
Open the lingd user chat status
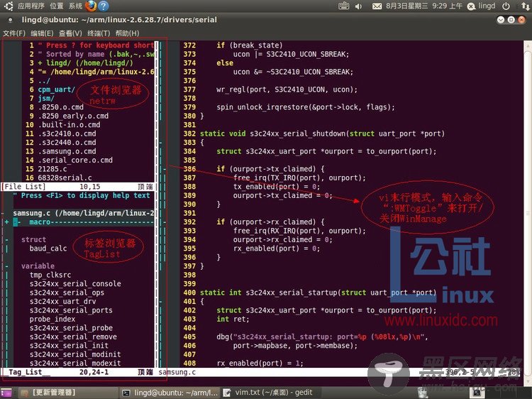click(x=481, y=6)
